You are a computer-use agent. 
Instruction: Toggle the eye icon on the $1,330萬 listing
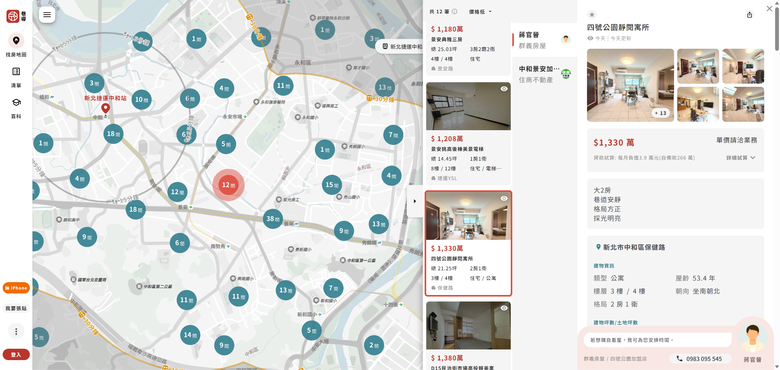click(x=504, y=198)
